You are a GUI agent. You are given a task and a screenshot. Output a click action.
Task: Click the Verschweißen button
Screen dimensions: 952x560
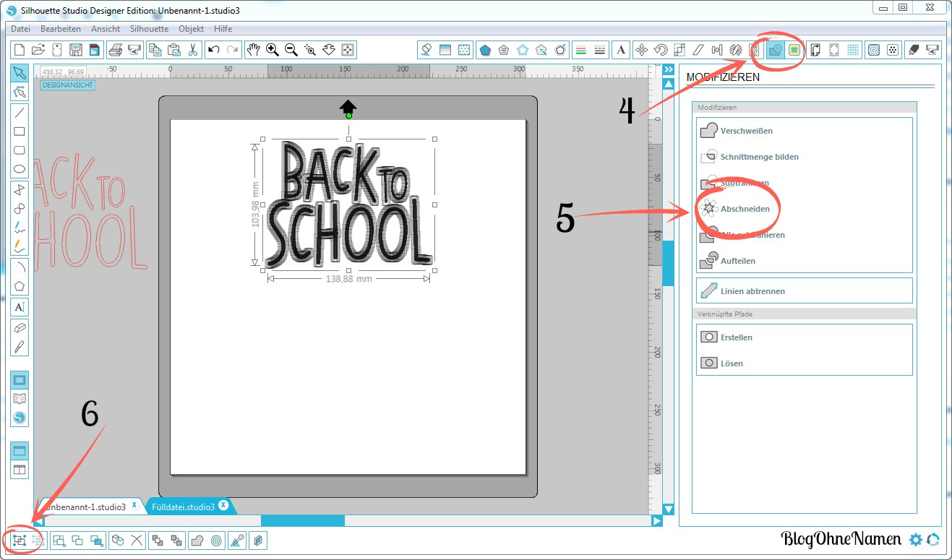(746, 131)
